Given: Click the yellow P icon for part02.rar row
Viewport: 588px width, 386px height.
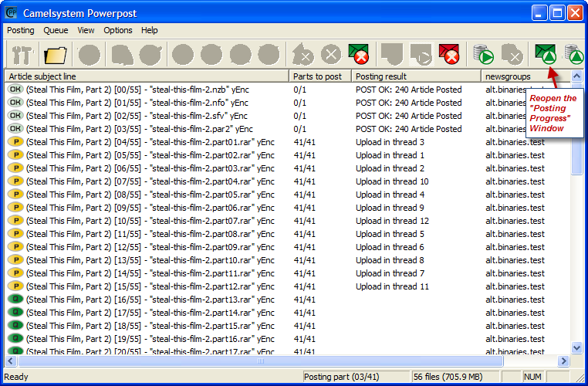Looking at the screenshot, I should coord(15,155).
